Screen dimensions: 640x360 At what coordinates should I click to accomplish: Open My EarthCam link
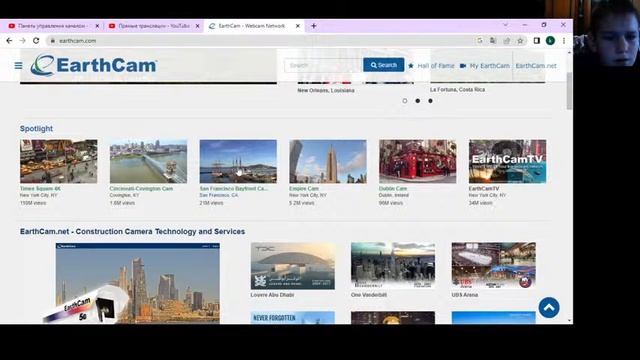click(x=485, y=66)
